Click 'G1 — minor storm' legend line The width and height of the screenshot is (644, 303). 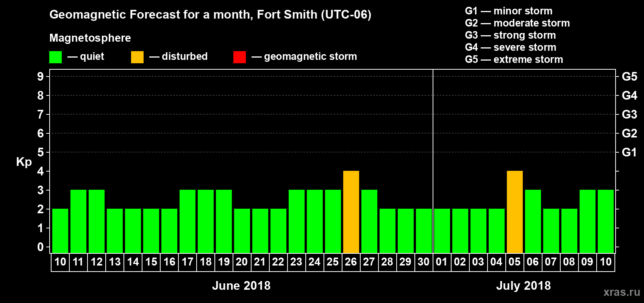click(509, 11)
